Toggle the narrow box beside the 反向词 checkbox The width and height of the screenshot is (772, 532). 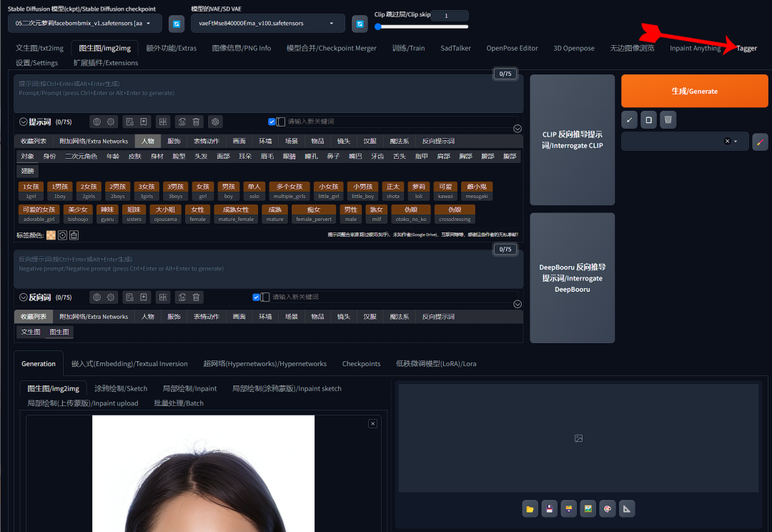point(265,297)
